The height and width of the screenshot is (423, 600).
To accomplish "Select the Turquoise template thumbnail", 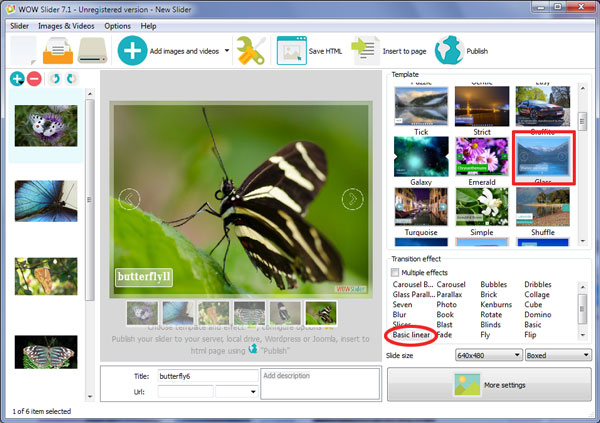I will (421, 207).
